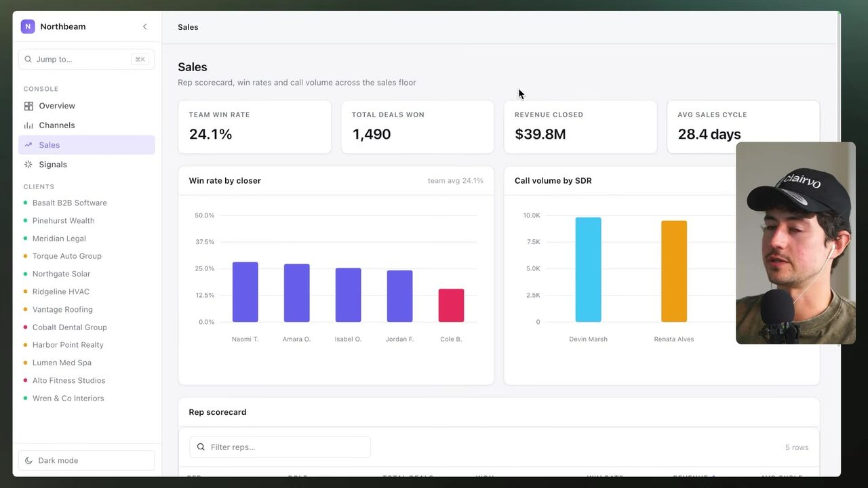Viewport: 868px width, 488px height.
Task: Click the Filter reps input field
Action: 280,447
